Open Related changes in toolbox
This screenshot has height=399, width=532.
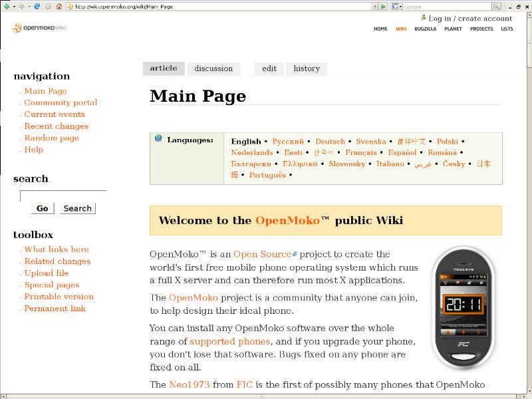[57, 261]
